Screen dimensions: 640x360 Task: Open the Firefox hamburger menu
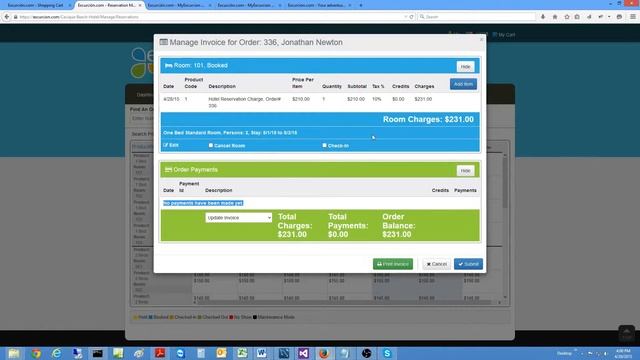(x=633, y=17)
